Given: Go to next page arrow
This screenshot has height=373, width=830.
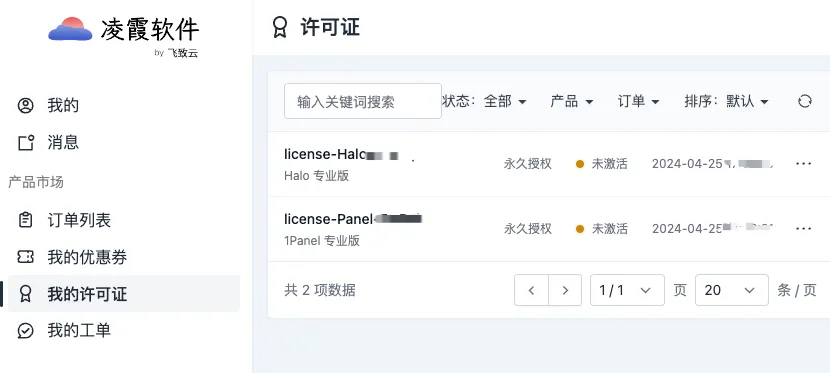Looking at the screenshot, I should 565,290.
